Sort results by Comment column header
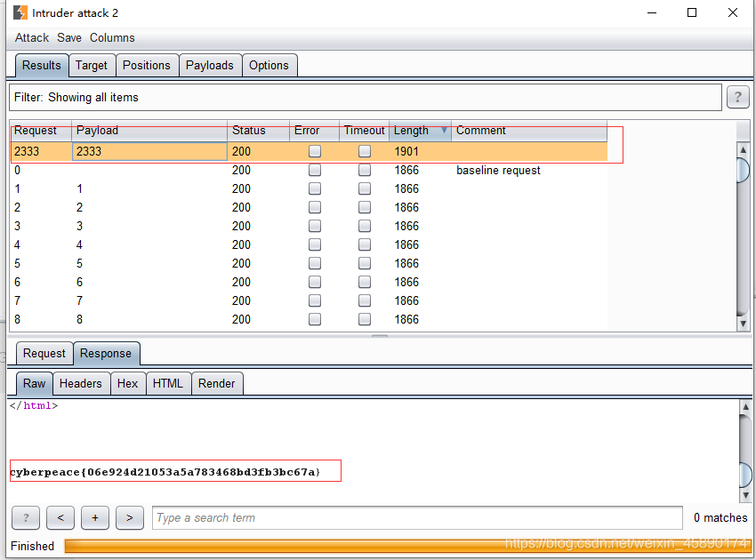756x560 pixels. 529,131
